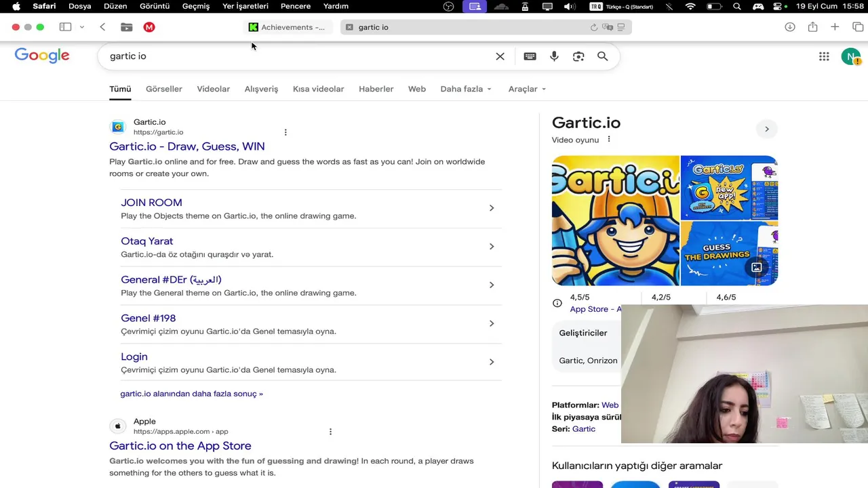868x488 pixels.
Task: Expand the Daha fazla dropdown
Action: pos(466,89)
